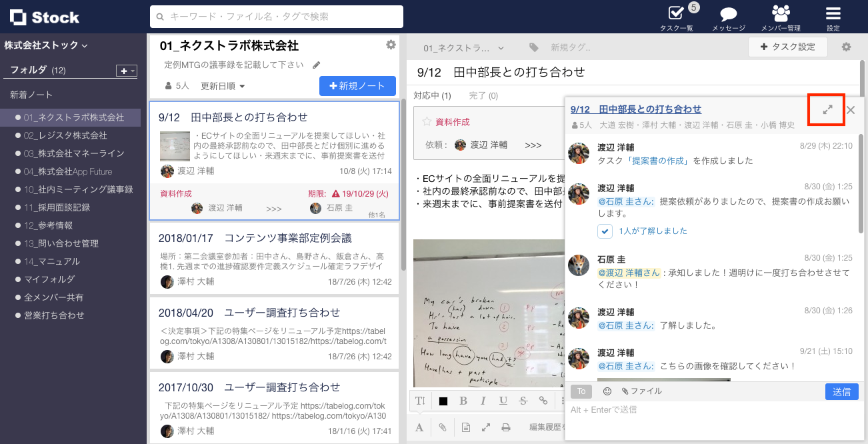The height and width of the screenshot is (444, 868).
Task: Toggle bold formatting in the editor
Action: click(x=463, y=401)
